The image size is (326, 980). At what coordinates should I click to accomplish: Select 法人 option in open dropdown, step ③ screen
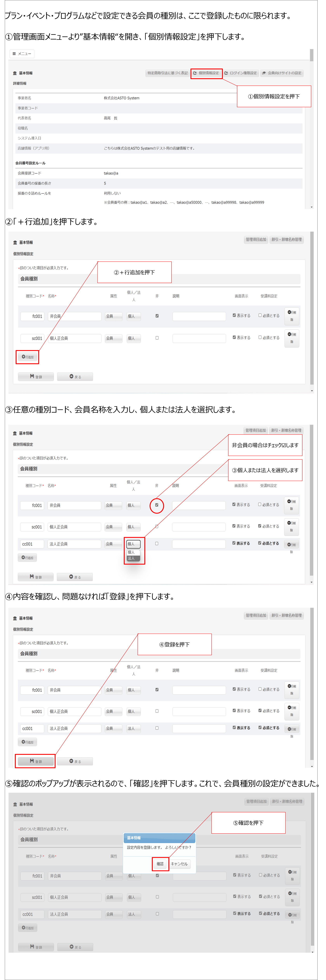pos(133,558)
